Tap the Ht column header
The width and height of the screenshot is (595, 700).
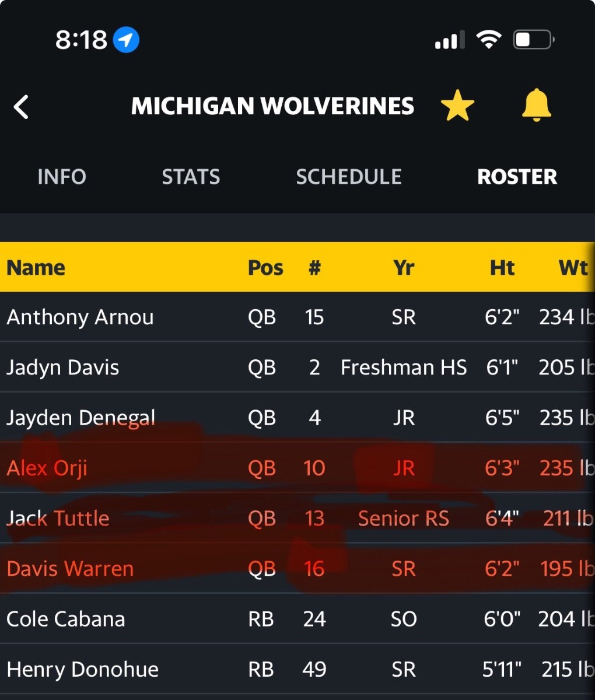(502, 268)
